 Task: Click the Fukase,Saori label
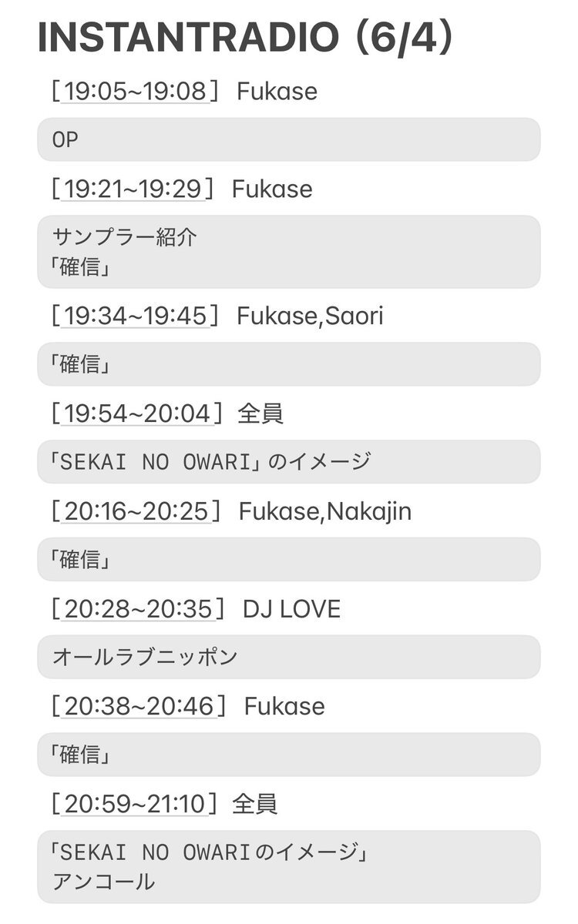pyautogui.click(x=311, y=316)
